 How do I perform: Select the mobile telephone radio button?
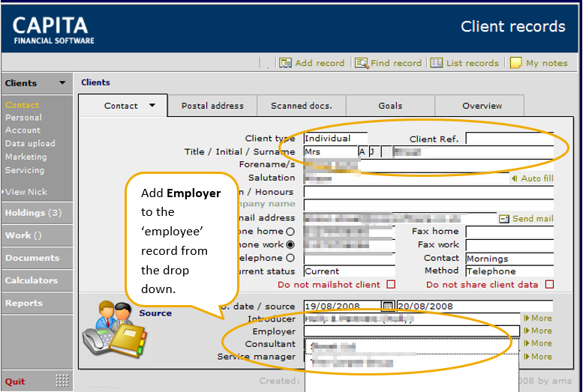point(290,258)
